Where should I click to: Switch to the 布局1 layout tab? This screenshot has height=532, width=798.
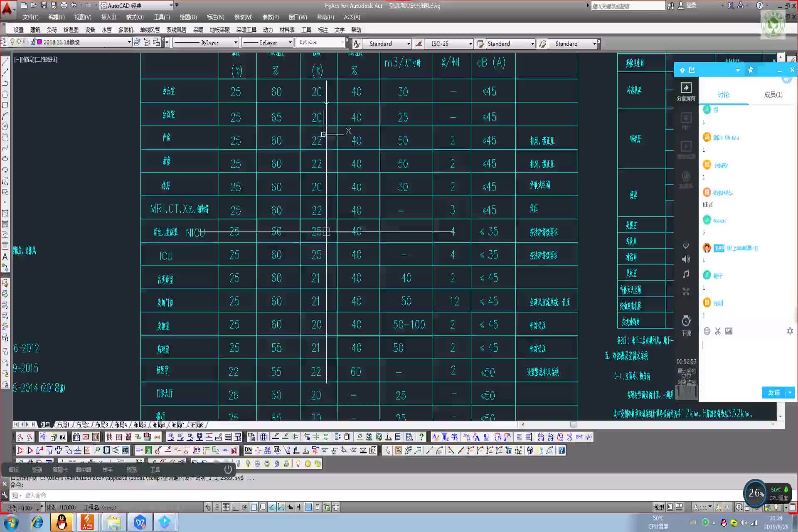tap(63, 424)
